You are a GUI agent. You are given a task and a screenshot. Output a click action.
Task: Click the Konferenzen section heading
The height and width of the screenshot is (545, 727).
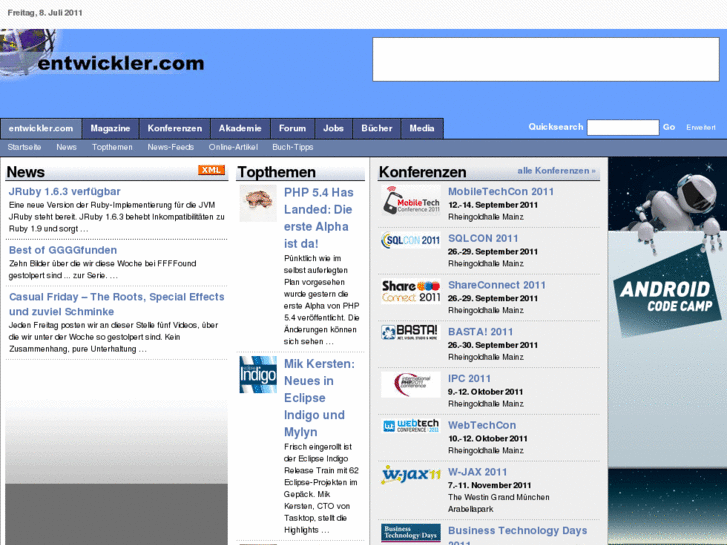(x=422, y=172)
